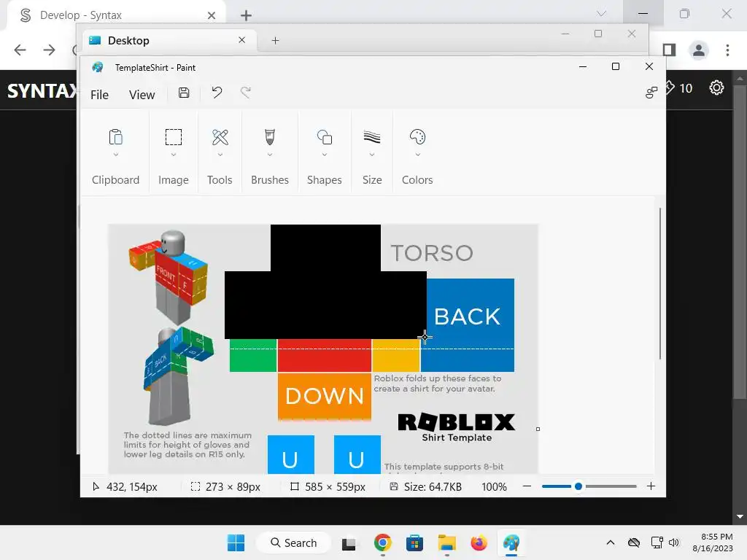747x560 pixels.
Task: Click the Image selection rectangle icon
Action: coord(174,137)
